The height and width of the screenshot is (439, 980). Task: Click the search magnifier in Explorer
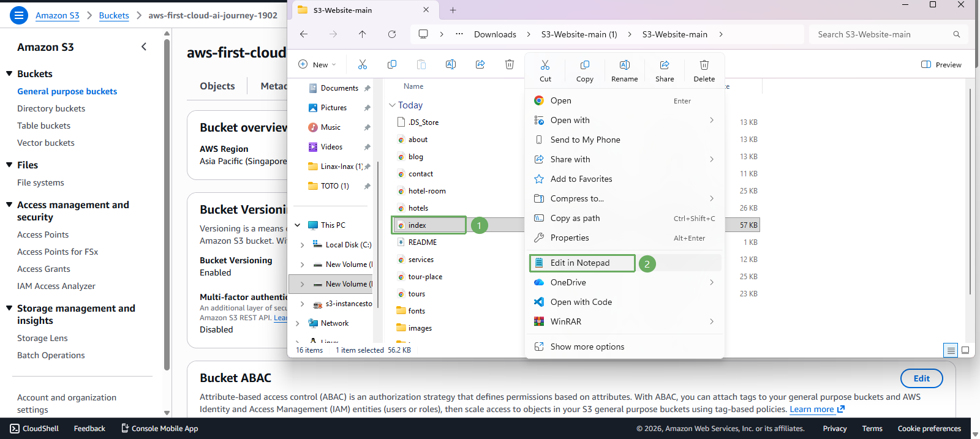coord(957,34)
